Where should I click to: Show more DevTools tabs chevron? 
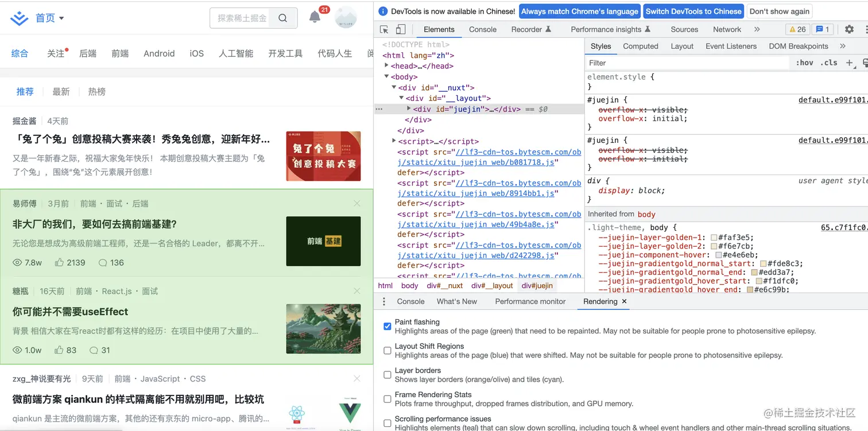click(x=757, y=29)
